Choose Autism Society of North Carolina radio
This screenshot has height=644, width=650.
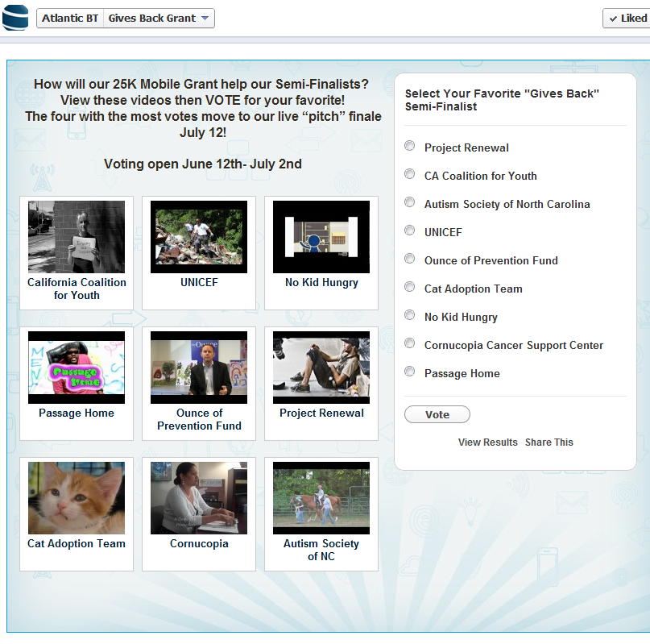click(x=409, y=202)
